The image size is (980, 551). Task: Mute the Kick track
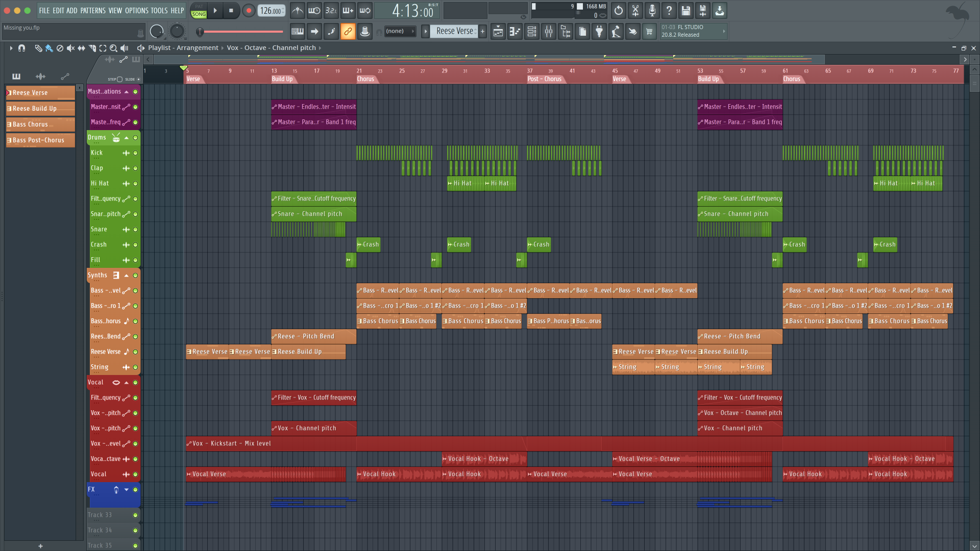pos(135,153)
